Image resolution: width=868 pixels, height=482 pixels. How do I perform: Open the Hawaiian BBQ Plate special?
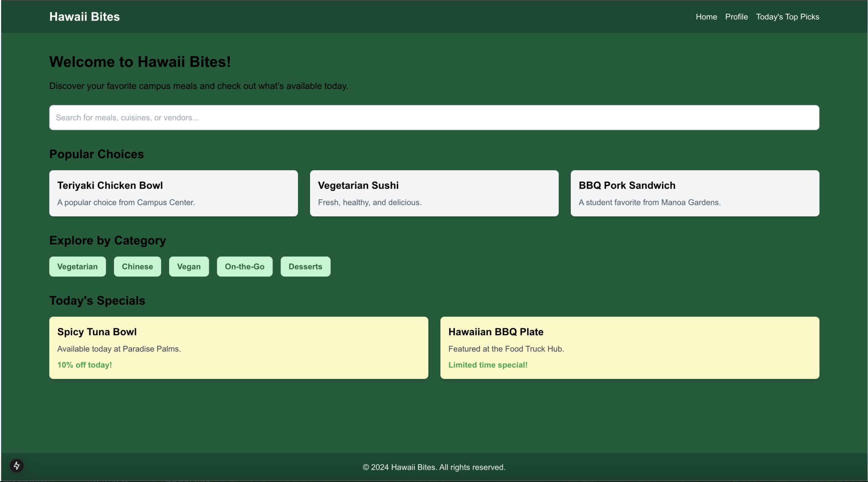click(630, 347)
